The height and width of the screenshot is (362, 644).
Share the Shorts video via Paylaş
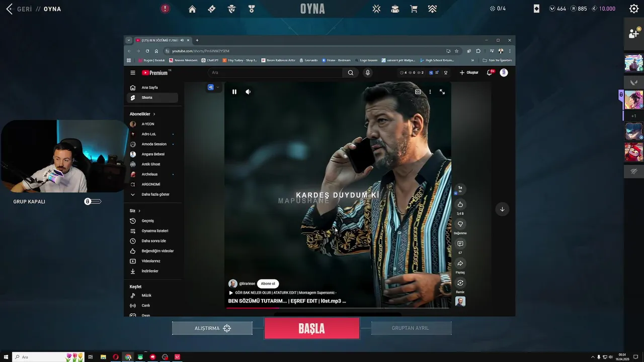[460, 263]
